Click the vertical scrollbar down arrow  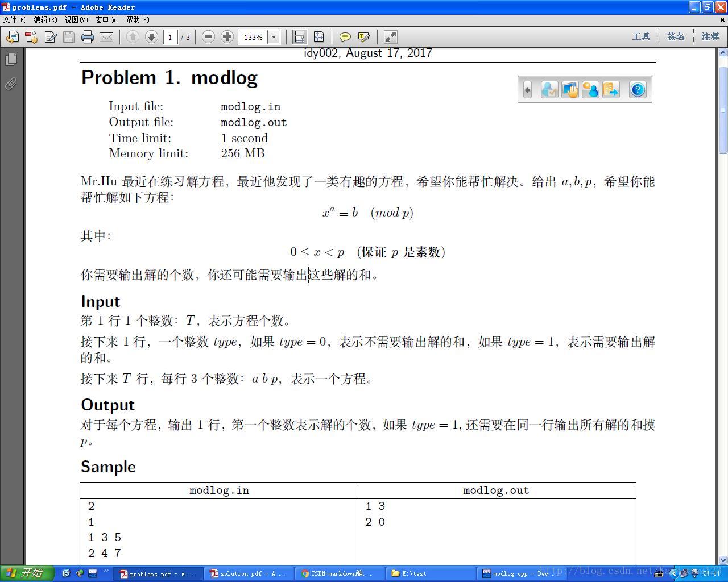pyautogui.click(x=723, y=560)
